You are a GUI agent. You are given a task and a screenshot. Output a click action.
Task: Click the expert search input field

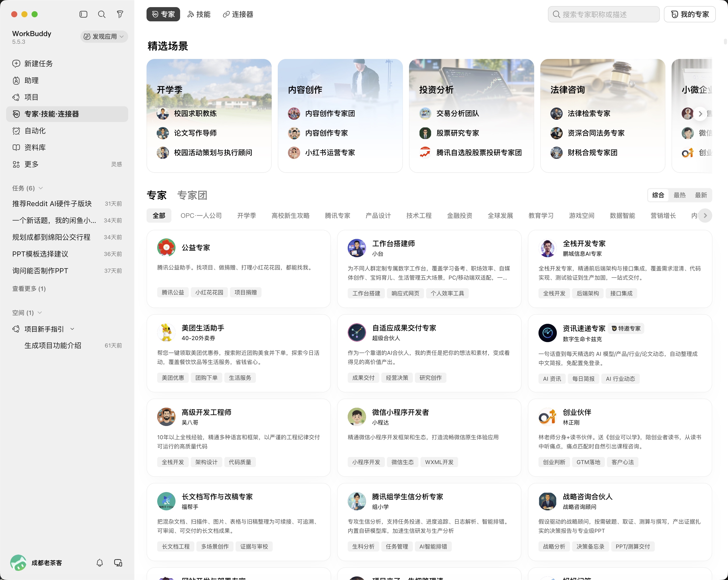(x=603, y=14)
